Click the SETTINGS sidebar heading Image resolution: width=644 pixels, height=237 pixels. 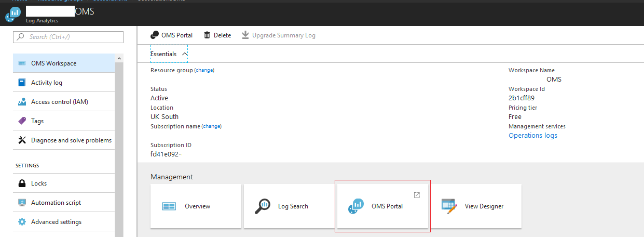28,166
